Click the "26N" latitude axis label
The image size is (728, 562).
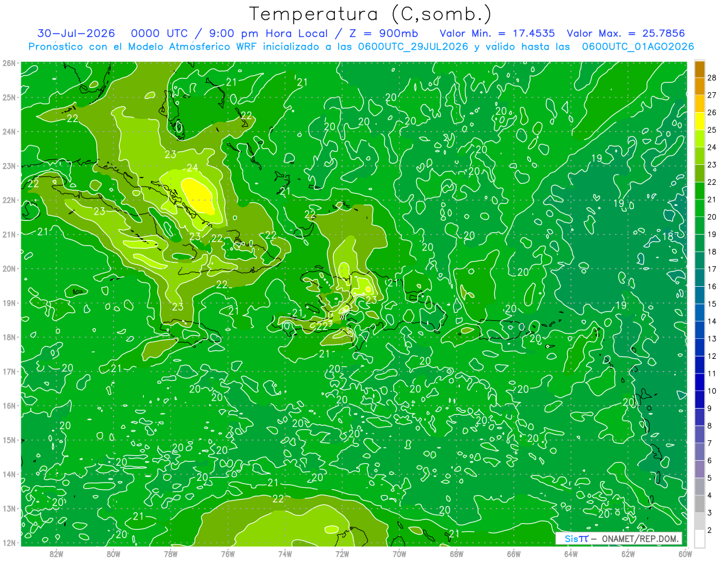pyautogui.click(x=9, y=62)
